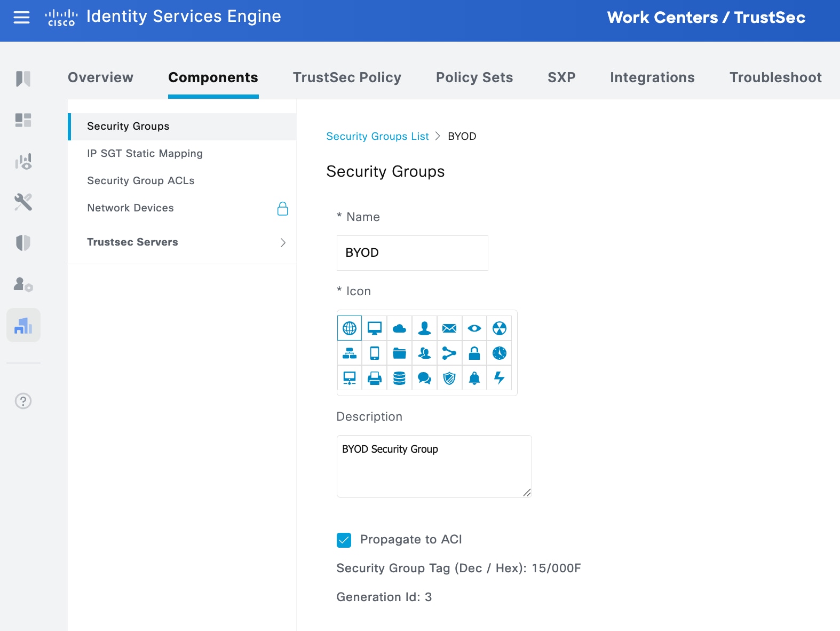Pick the lightning bolt icon
This screenshot has height=631, width=840.
[500, 378]
